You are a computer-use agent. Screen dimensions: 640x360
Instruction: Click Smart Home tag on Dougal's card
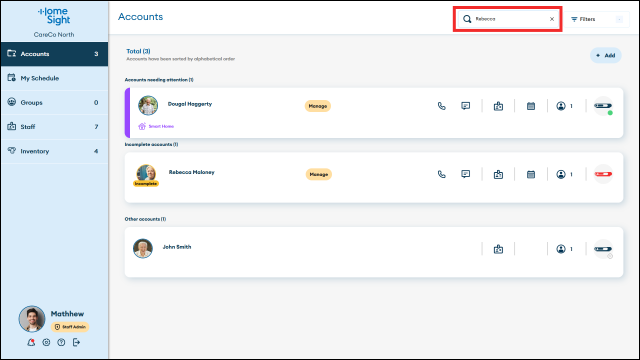[x=156, y=127]
